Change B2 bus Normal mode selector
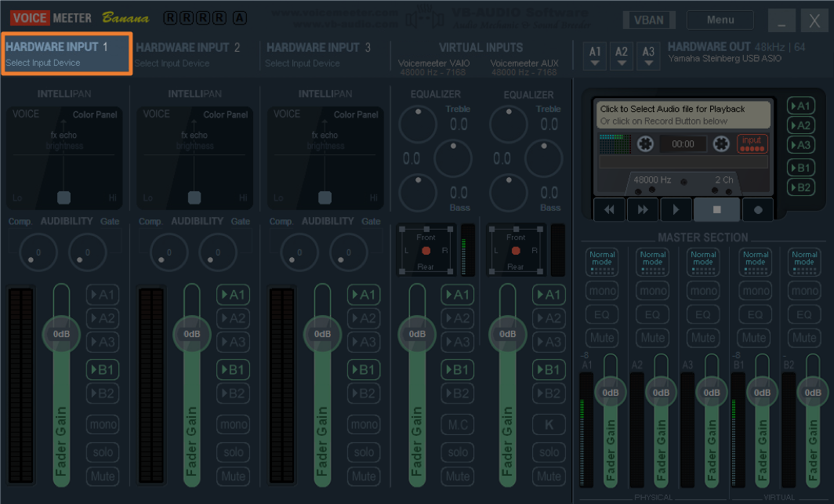 point(804,262)
